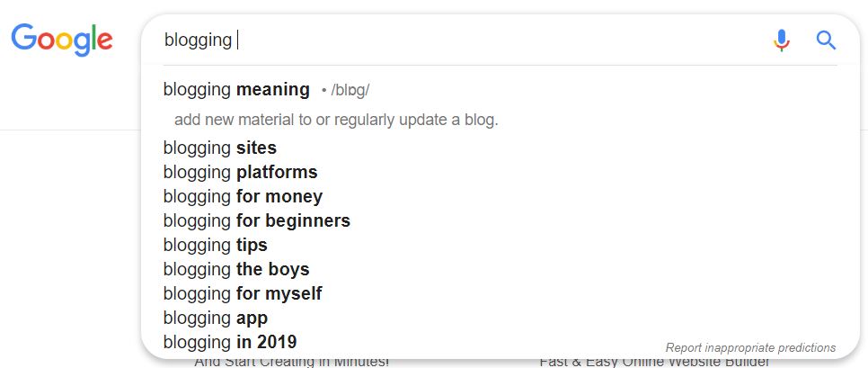Open the 'And Start Creating in Minutes!' link
This screenshot has height=368, width=868.
point(292,362)
